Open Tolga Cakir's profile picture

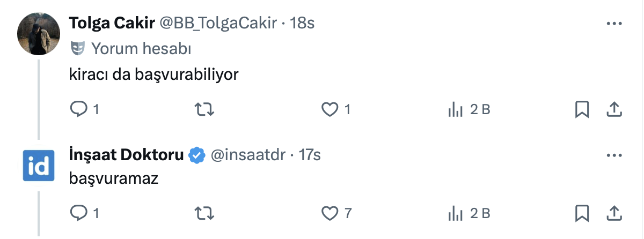[x=38, y=34]
